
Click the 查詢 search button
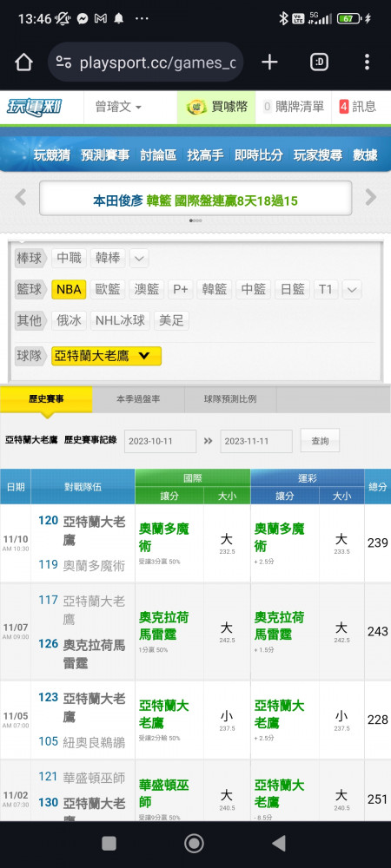320,441
